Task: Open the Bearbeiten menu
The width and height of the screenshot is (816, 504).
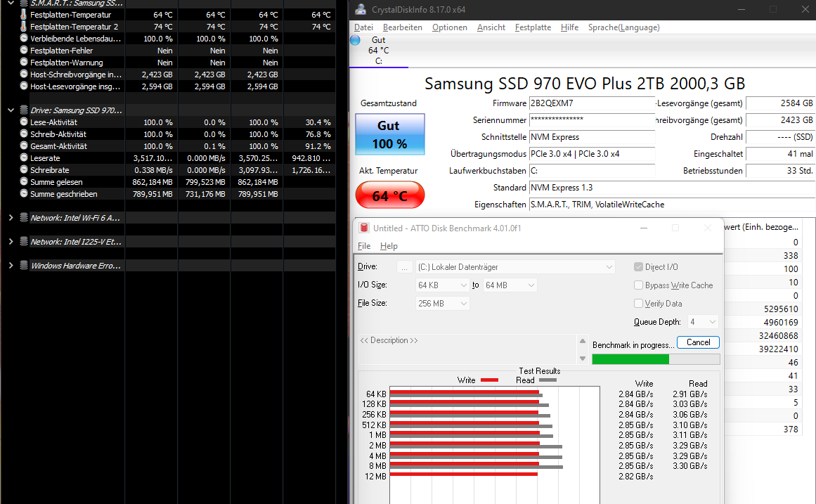Action: [402, 27]
